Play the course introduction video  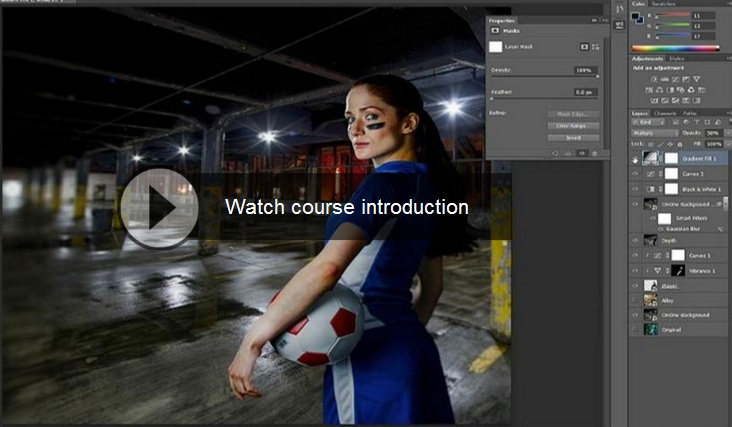coord(160,208)
